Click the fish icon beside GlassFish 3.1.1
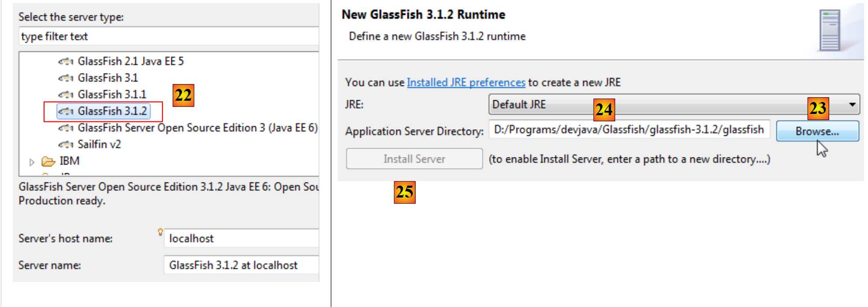Viewport: 868px width, 307px height. [66, 95]
